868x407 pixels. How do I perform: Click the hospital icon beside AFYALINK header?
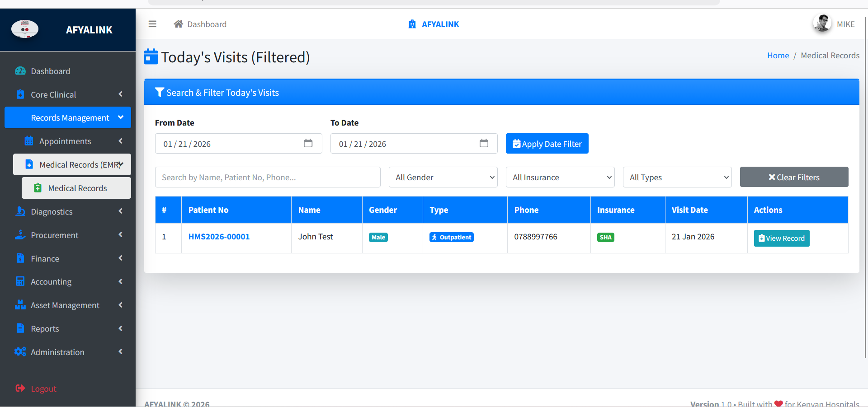click(412, 24)
